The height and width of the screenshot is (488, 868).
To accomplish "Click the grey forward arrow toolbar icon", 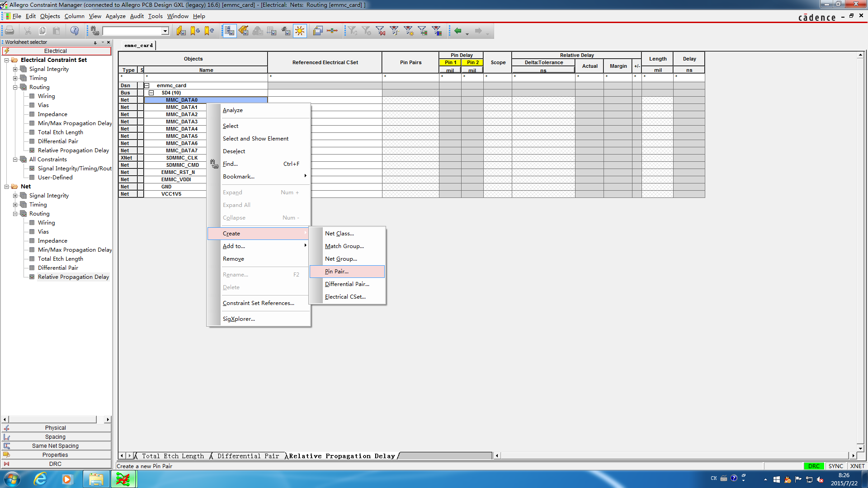I will pyautogui.click(x=478, y=31).
